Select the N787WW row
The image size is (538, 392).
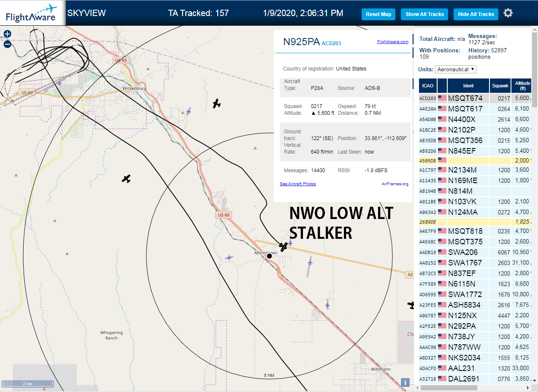coord(476,347)
